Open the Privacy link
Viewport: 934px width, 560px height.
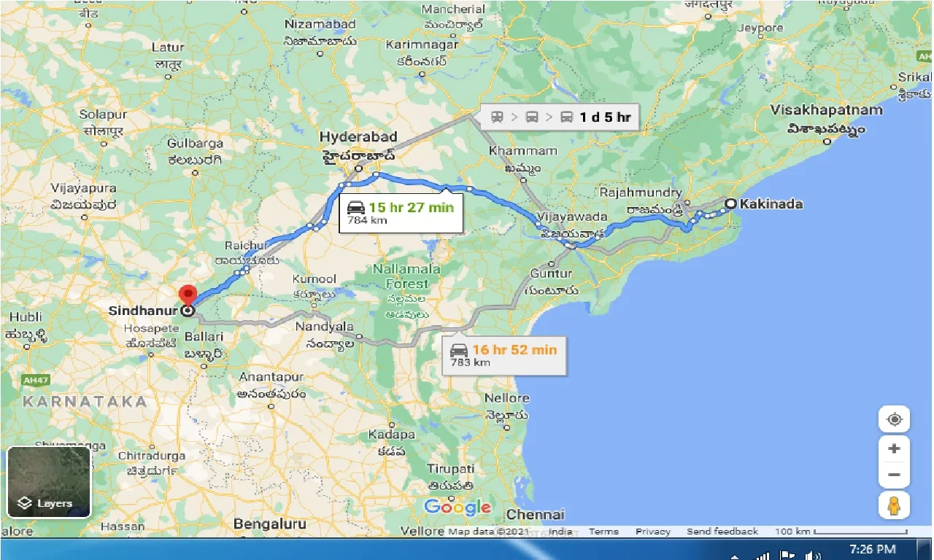coord(652,531)
